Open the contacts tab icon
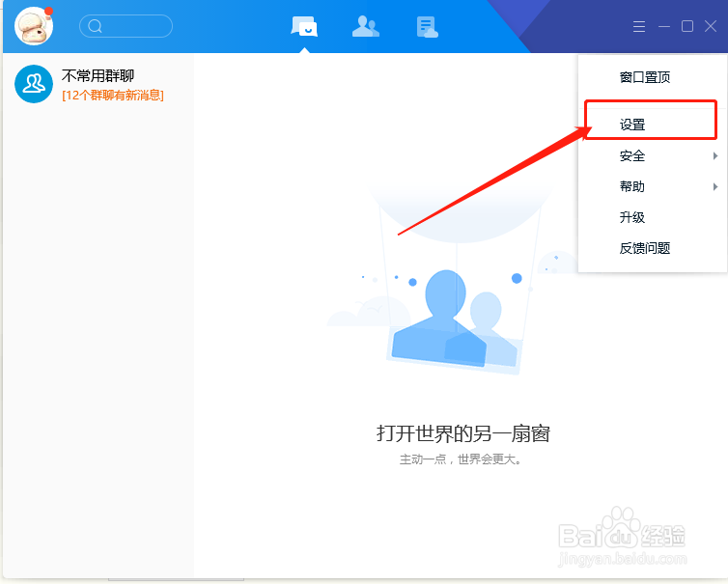This screenshot has width=728, height=584. pos(366,26)
